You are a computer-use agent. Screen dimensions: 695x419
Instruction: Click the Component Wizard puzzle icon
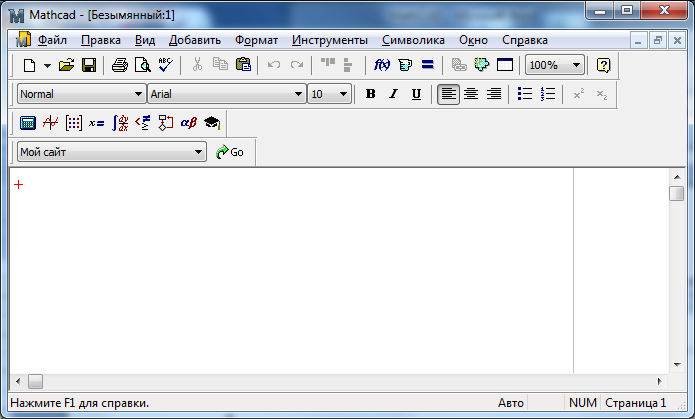pyautogui.click(x=482, y=65)
